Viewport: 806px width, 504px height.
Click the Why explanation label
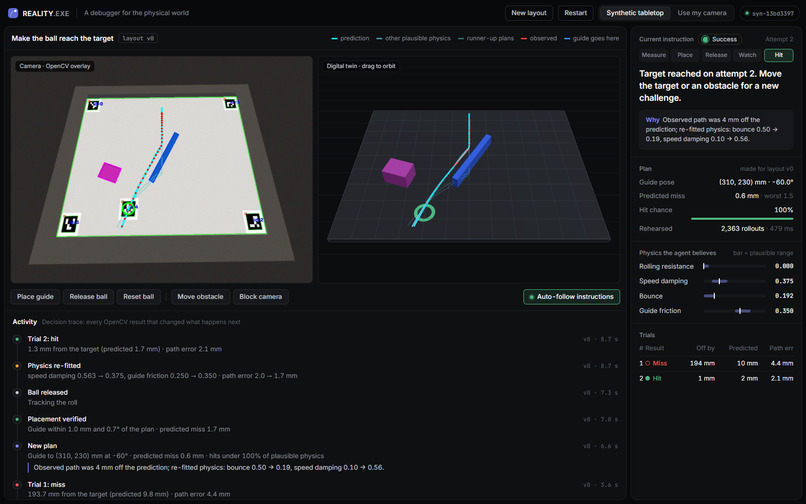click(x=652, y=120)
